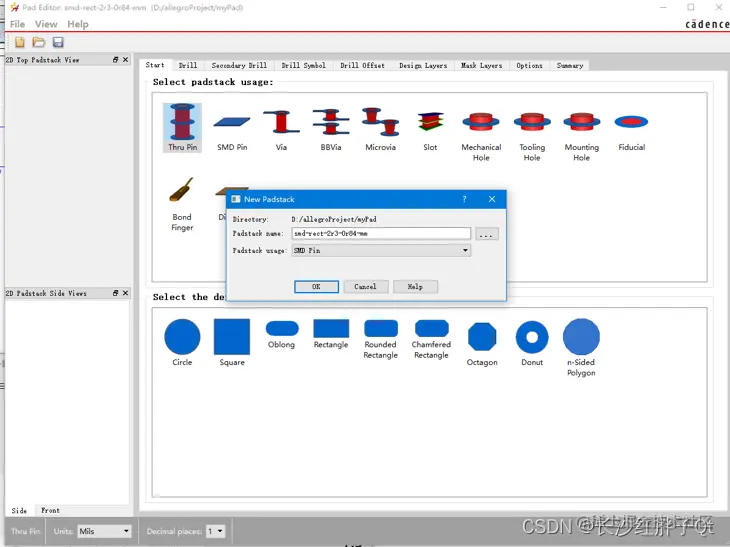Undock the 2D Top Padstack View panel

(x=115, y=60)
